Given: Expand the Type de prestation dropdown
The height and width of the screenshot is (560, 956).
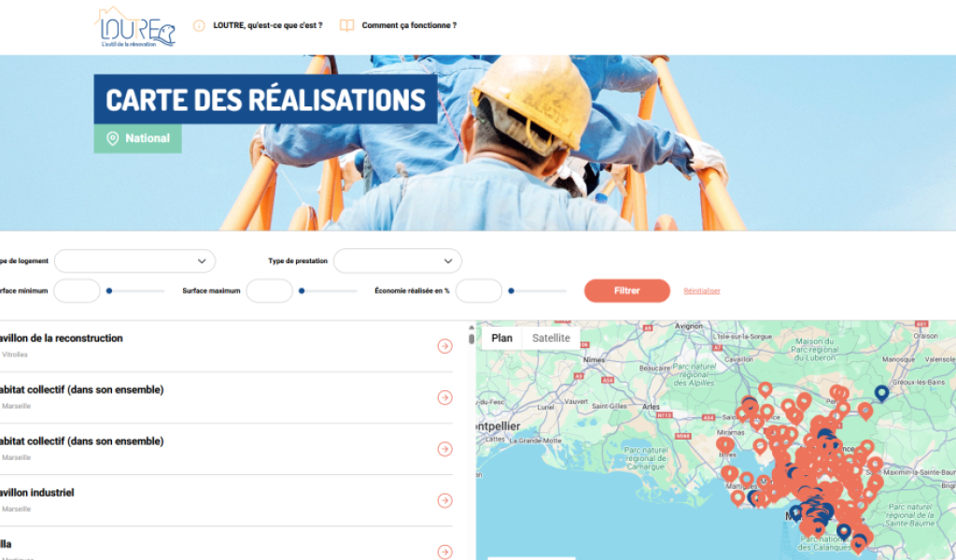Looking at the screenshot, I should pyautogui.click(x=397, y=261).
